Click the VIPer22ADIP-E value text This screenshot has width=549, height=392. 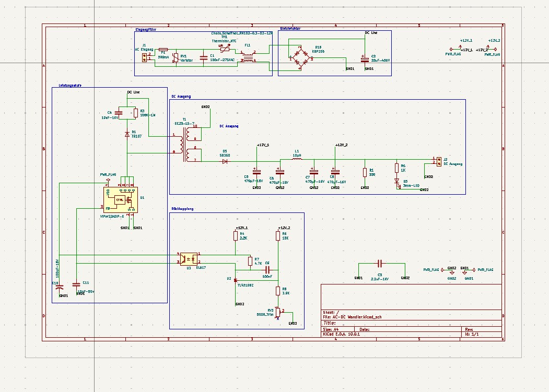[x=112, y=216]
